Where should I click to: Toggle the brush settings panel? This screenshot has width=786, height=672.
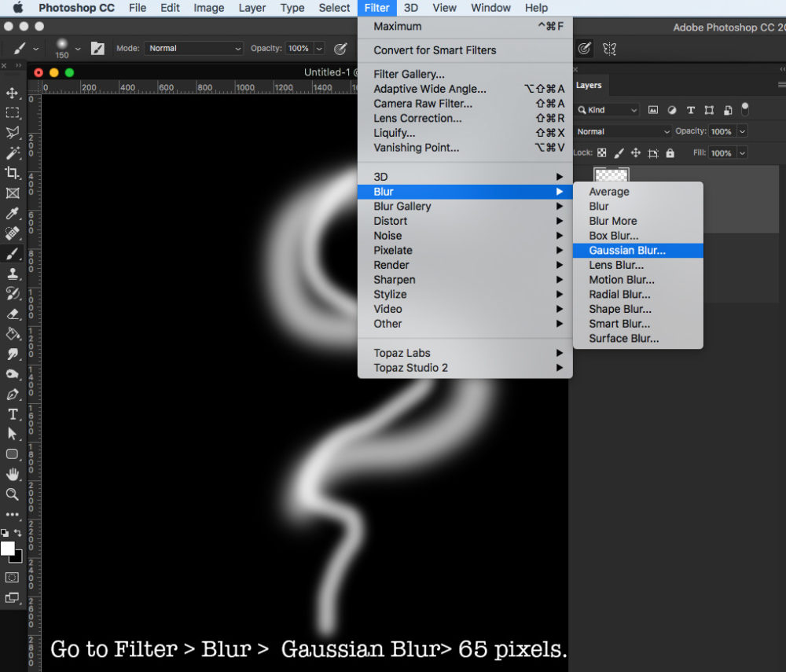(97, 48)
